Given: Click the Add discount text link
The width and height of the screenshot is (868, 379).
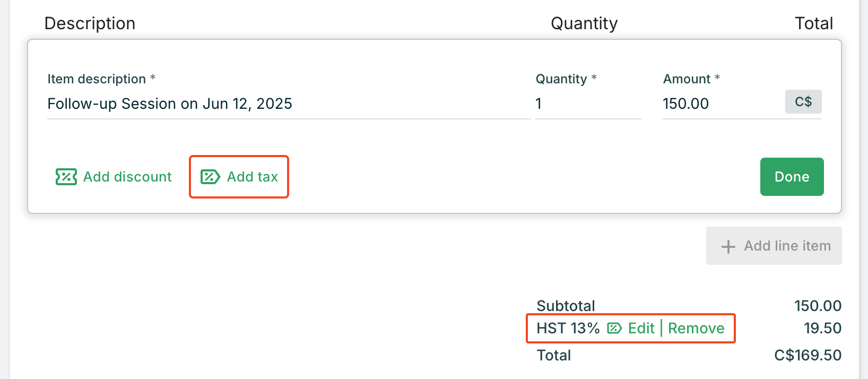Looking at the screenshot, I should [127, 177].
